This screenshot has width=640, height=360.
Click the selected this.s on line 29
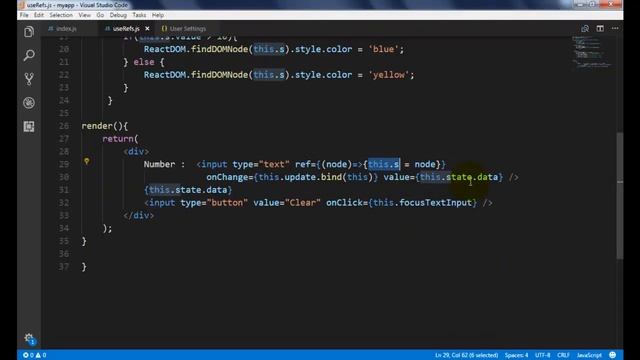click(x=383, y=164)
